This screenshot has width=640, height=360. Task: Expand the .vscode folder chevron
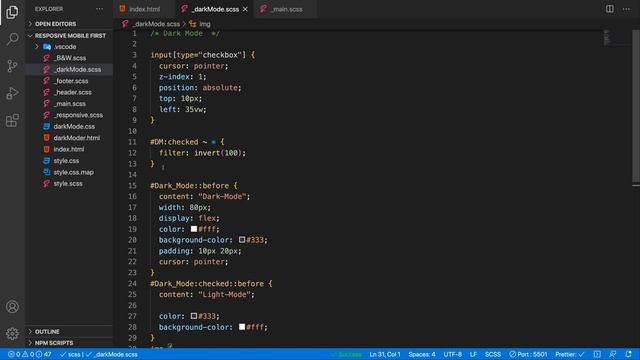37,47
